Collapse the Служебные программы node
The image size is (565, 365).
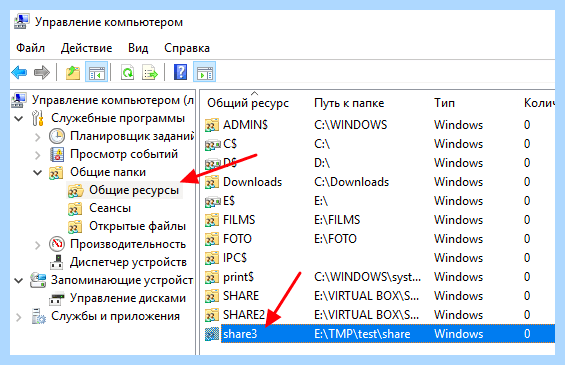point(19,118)
